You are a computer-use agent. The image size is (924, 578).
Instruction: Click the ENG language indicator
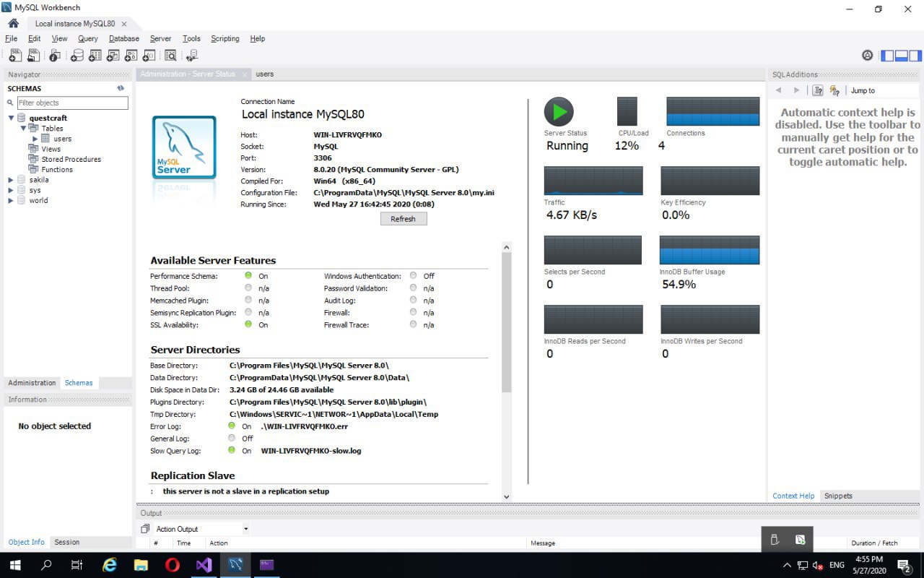tap(836, 565)
